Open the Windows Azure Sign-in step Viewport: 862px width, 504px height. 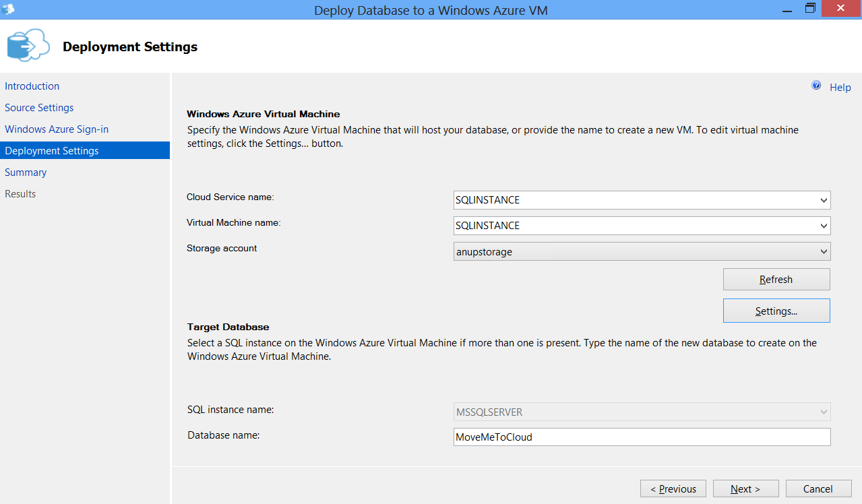point(57,129)
